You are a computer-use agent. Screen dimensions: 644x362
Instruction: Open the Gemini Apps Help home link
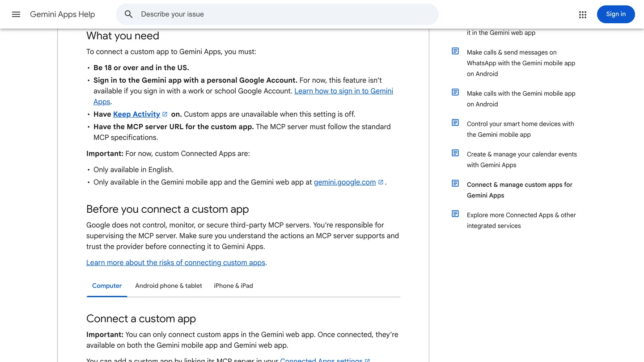[x=63, y=14]
